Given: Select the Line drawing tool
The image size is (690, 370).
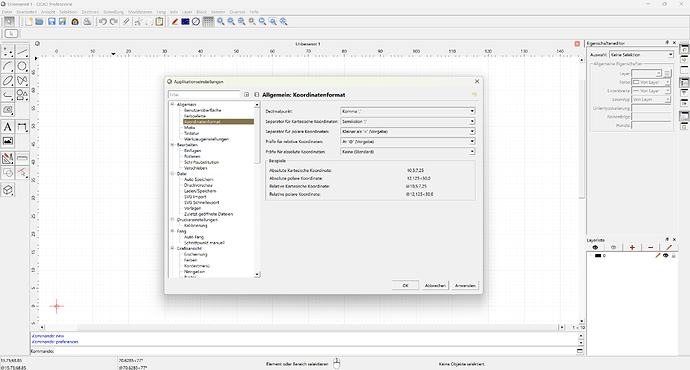Looking at the screenshot, I should [22, 52].
